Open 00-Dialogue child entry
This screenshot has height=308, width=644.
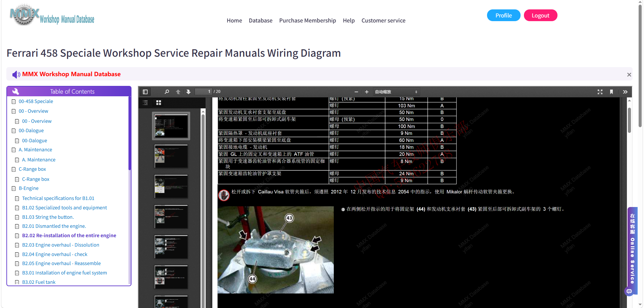click(35, 141)
